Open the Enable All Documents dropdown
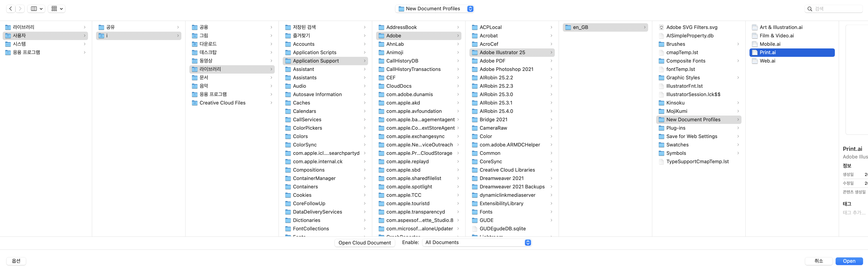The height and width of the screenshot is (270, 868). pyautogui.click(x=477, y=243)
